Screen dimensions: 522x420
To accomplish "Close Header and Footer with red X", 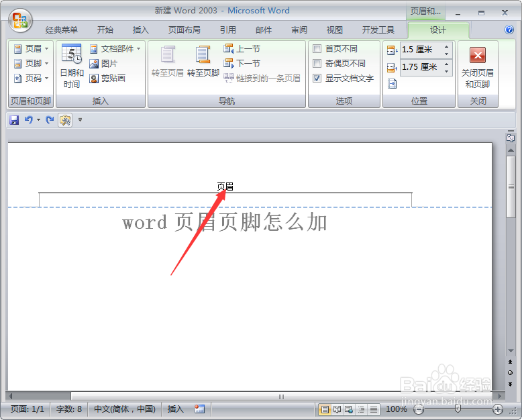I will click(x=478, y=68).
